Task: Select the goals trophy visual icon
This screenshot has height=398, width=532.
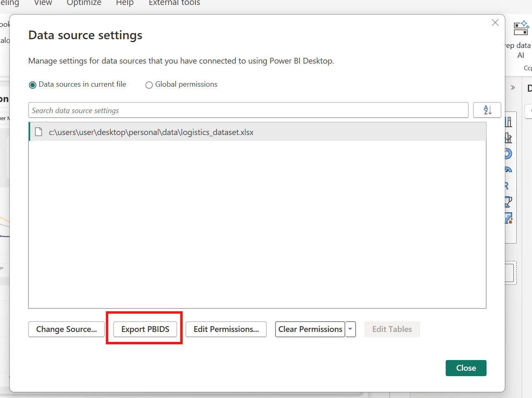Action: pos(508,201)
